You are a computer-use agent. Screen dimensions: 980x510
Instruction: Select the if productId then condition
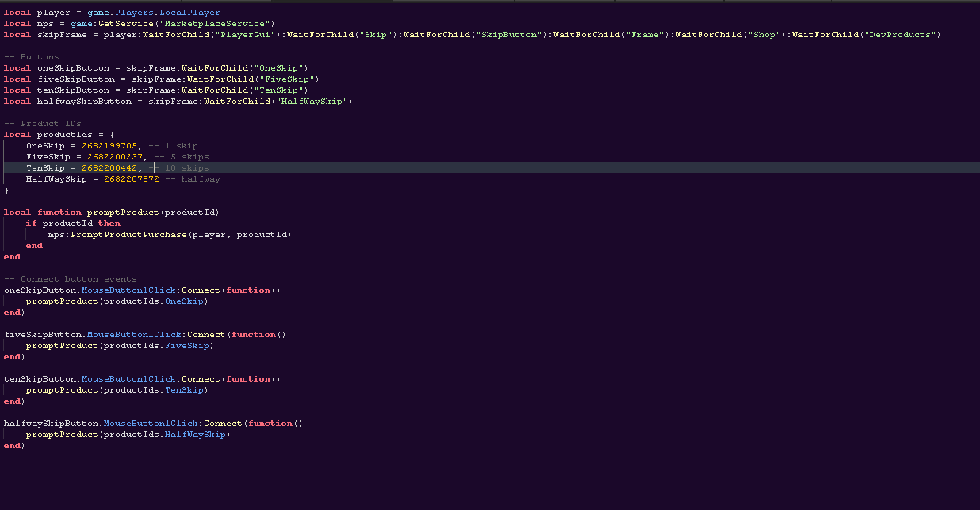point(73,223)
